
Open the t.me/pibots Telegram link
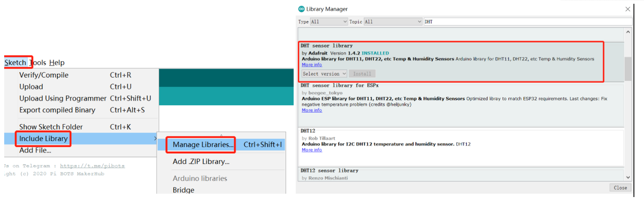92,166
